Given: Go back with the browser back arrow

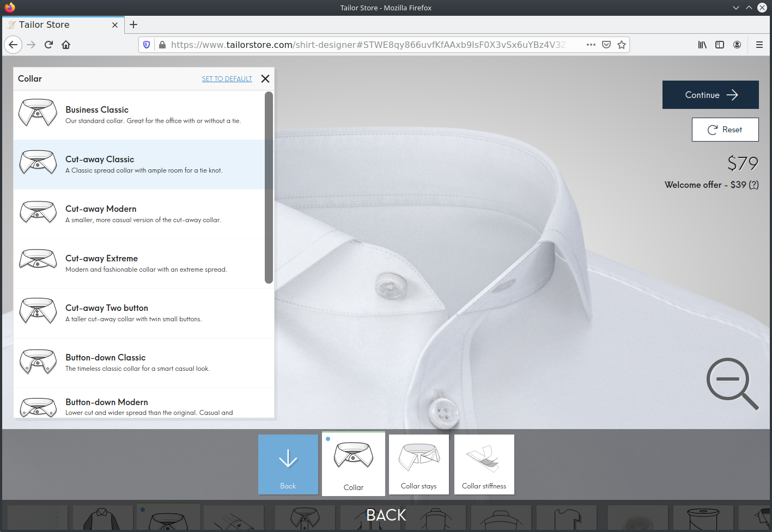Looking at the screenshot, I should tap(13, 45).
